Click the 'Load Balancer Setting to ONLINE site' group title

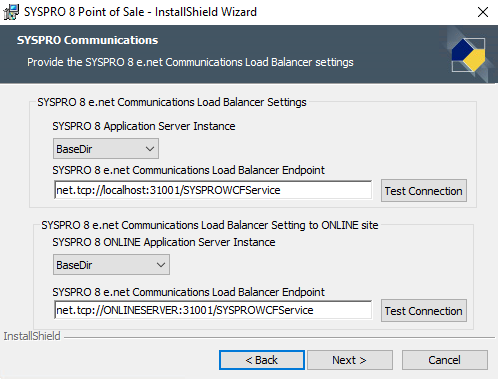pos(210,225)
